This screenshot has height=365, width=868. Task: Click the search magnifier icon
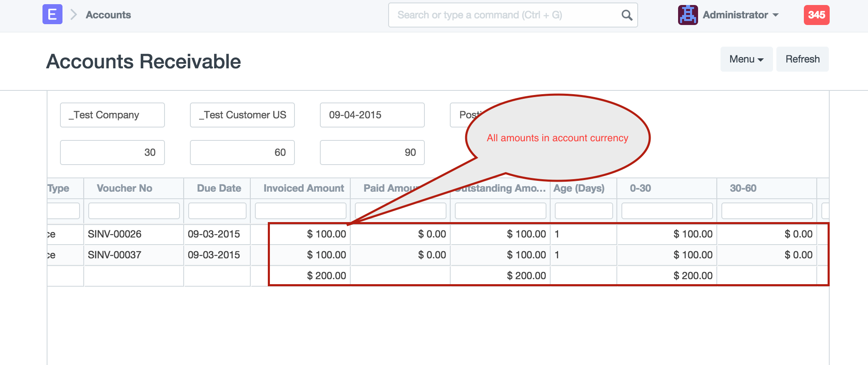[x=626, y=15]
